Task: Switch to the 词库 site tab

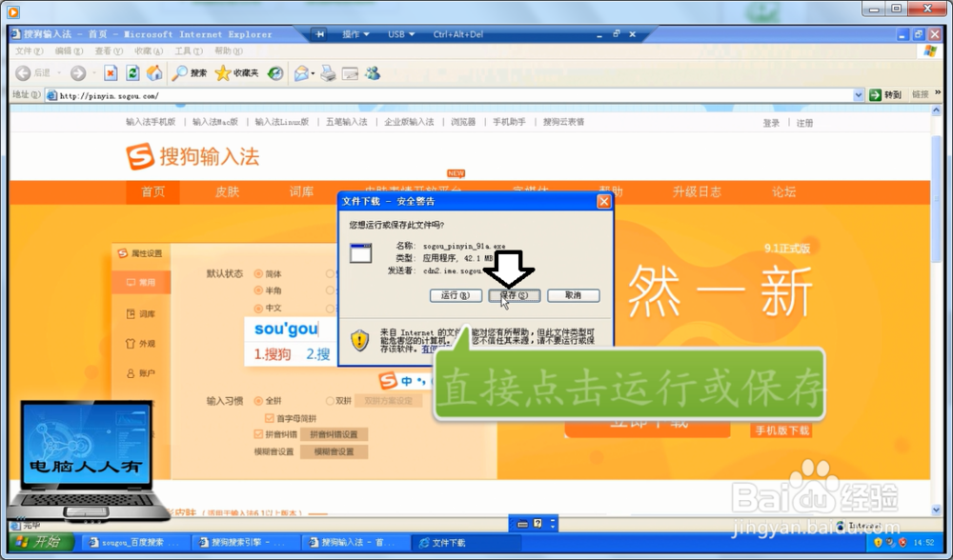Action: (301, 192)
